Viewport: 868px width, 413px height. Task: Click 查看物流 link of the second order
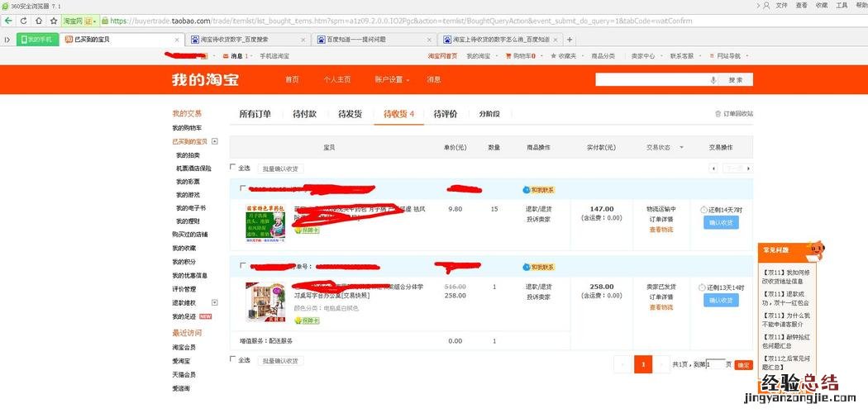[x=661, y=307]
